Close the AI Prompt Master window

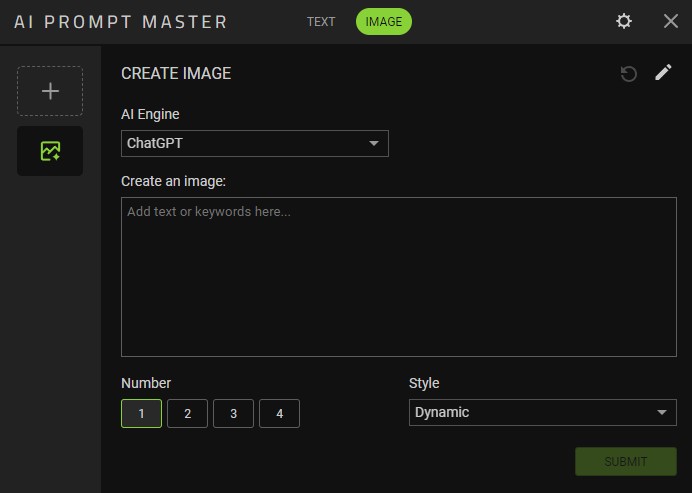click(671, 21)
